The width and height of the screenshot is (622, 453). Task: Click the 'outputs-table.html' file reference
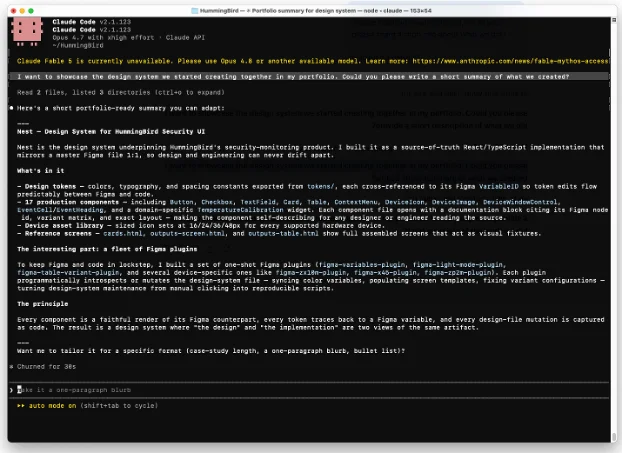coord(283,234)
